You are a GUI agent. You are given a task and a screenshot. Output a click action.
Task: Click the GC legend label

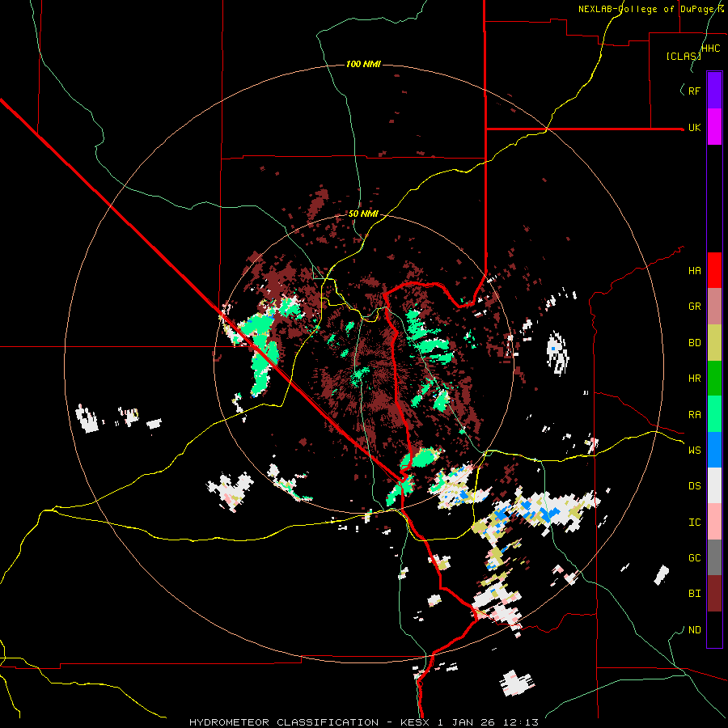pos(694,558)
